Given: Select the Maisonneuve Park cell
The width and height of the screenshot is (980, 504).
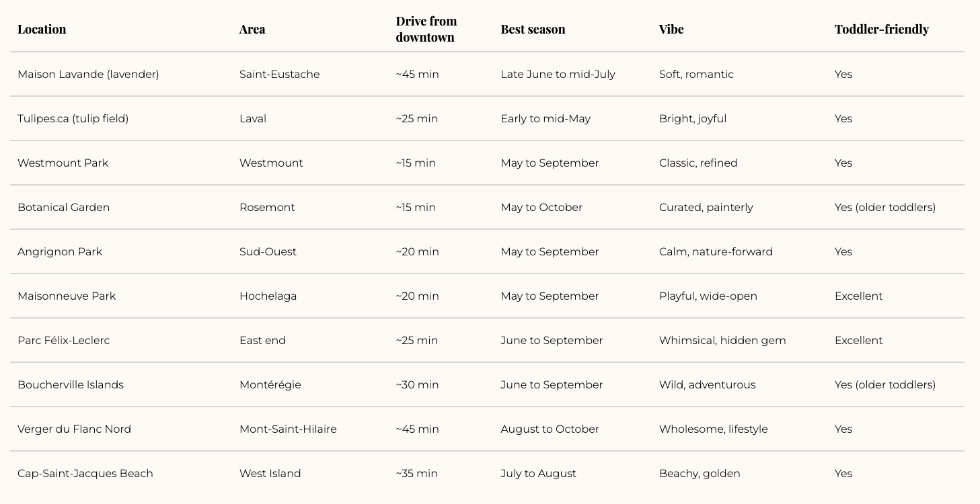Looking at the screenshot, I should coord(67,296).
